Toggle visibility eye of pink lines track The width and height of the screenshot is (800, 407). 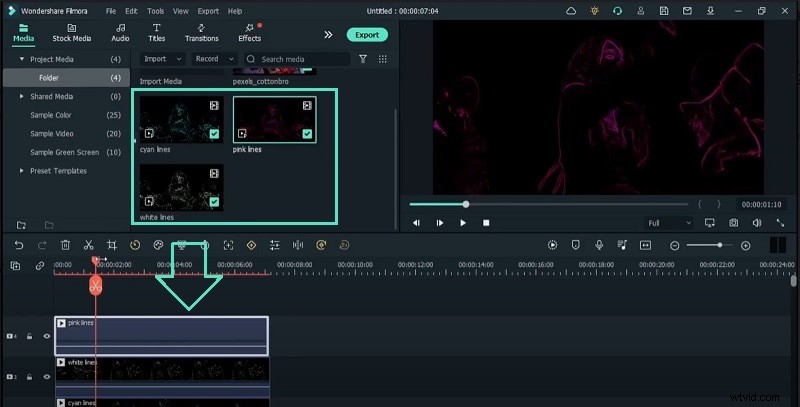(46, 336)
